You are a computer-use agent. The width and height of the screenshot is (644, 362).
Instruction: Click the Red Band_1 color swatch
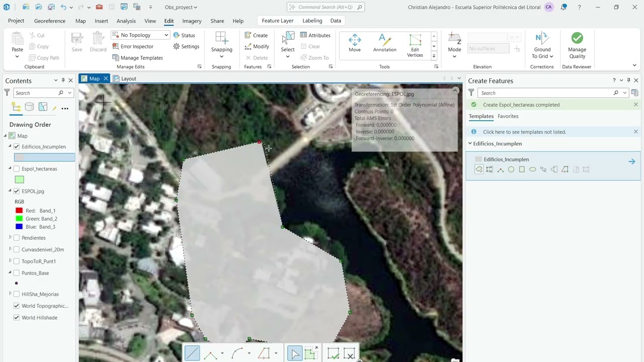coord(19,211)
